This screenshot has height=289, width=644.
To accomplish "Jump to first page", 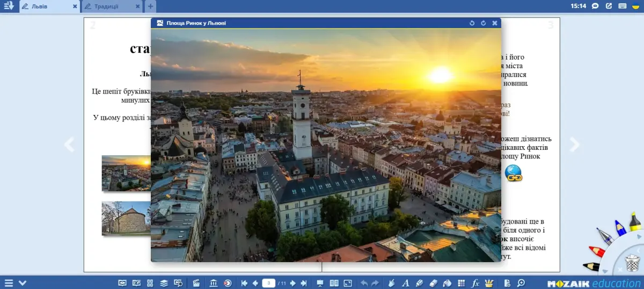I will (244, 283).
